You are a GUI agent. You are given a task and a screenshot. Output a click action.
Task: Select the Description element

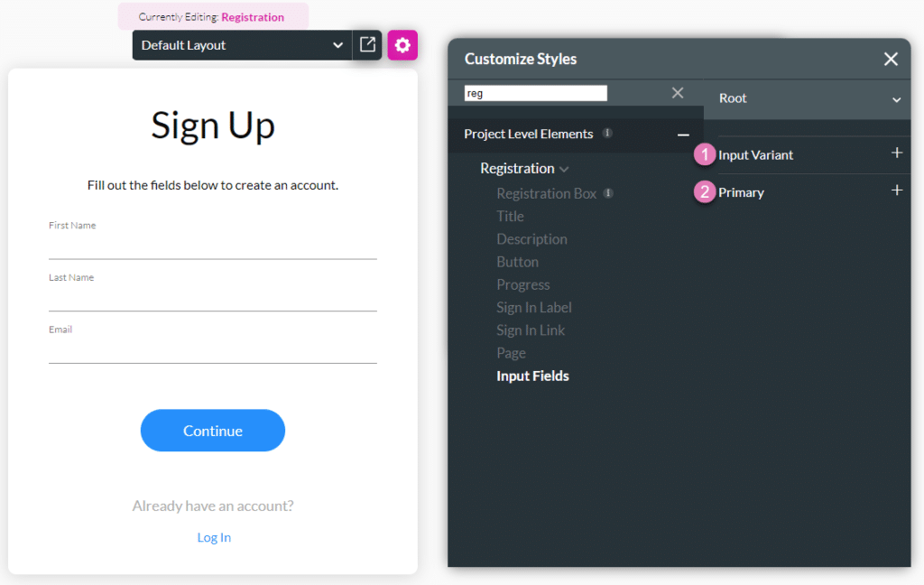(x=531, y=239)
